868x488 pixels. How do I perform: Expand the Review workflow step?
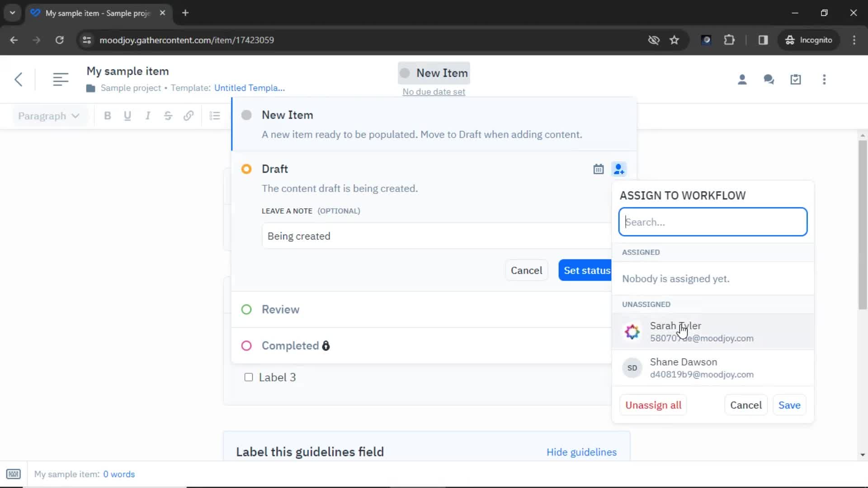tap(281, 309)
